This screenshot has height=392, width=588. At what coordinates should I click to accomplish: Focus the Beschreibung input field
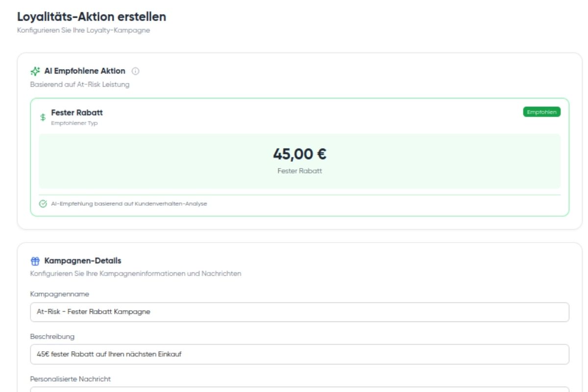click(299, 354)
